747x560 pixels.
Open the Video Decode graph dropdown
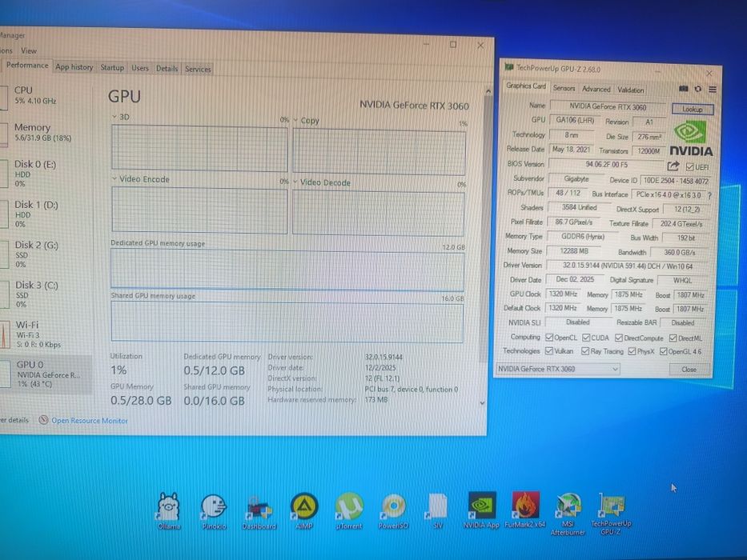point(296,182)
